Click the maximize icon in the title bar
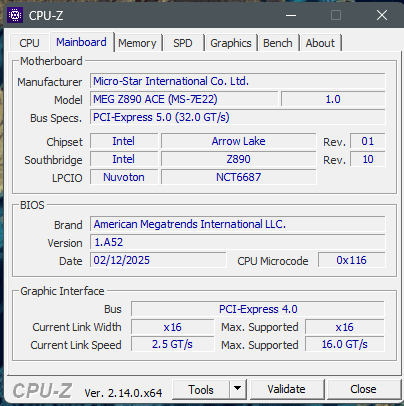This screenshot has height=406, width=404. 336,15
